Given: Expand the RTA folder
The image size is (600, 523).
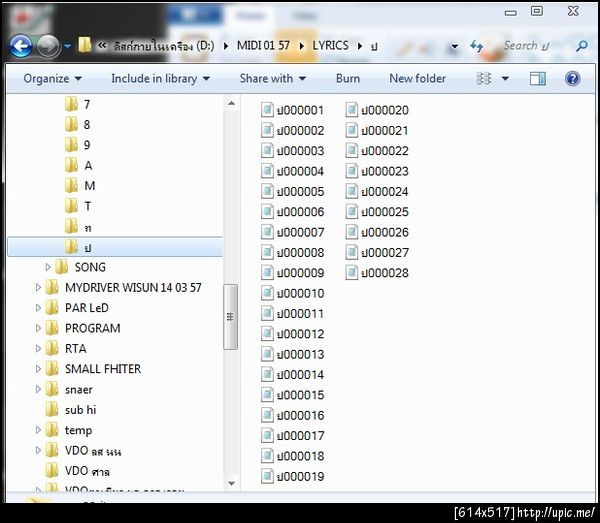Looking at the screenshot, I should 38,349.
